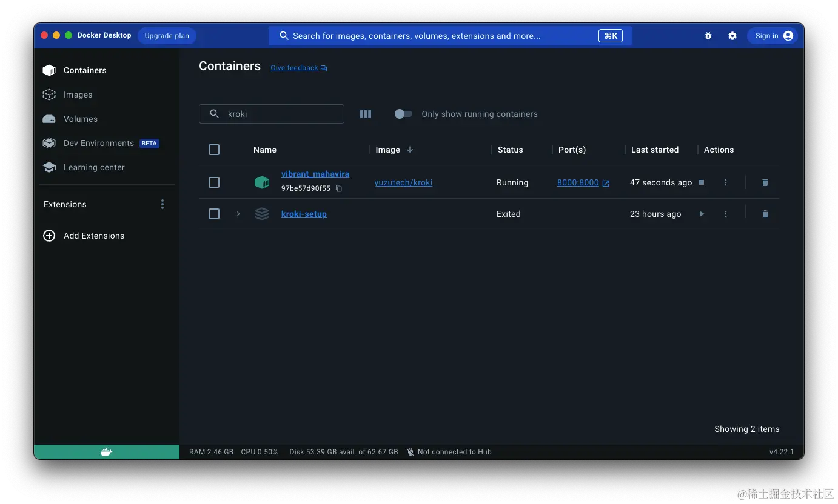Click the Status column header
Screen dimensions: 838x504
coord(510,150)
